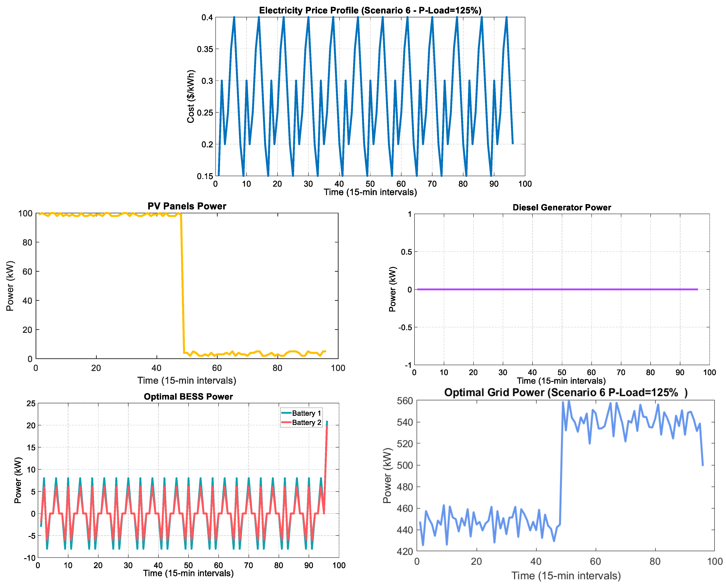
Task: Click the price chart x-axis time label
Action: (370, 192)
